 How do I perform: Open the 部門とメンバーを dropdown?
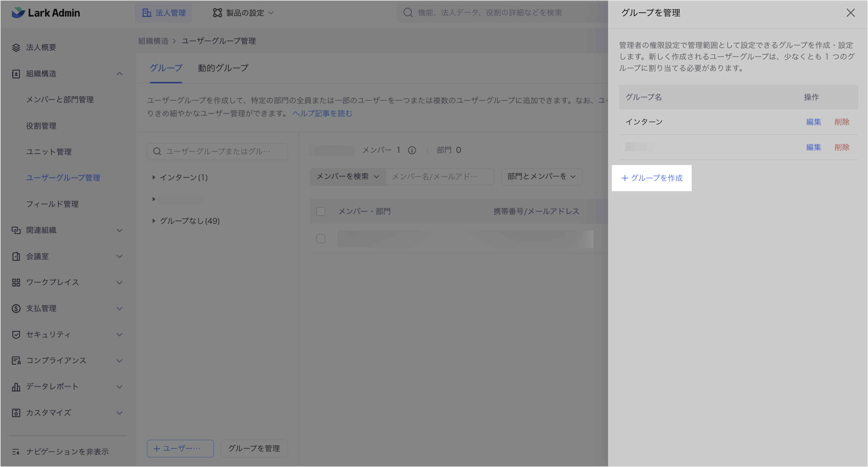[541, 177]
